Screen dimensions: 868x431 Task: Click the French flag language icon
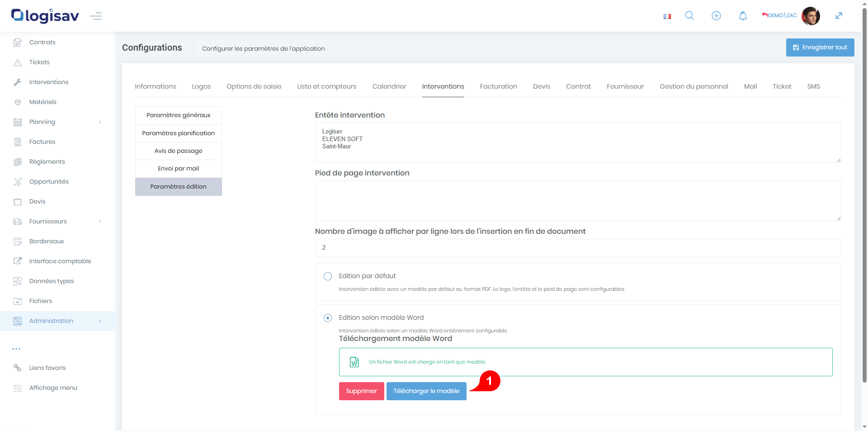[x=667, y=16]
